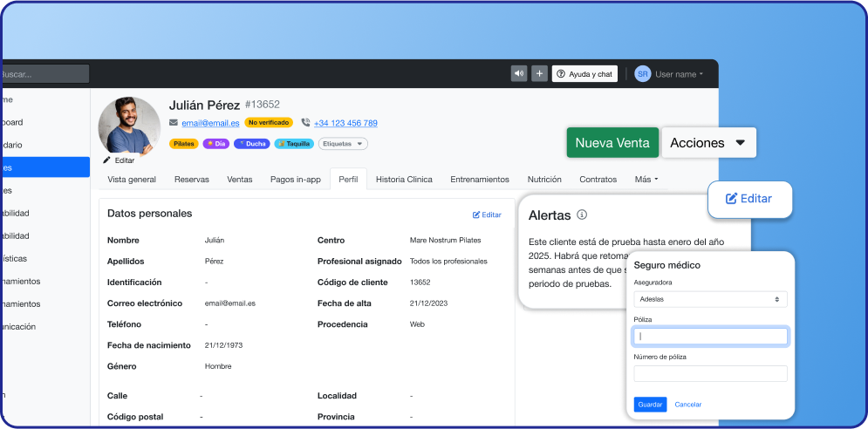This screenshot has width=868, height=429.
Task: Click Editar link in Datos personales
Action: 487,214
